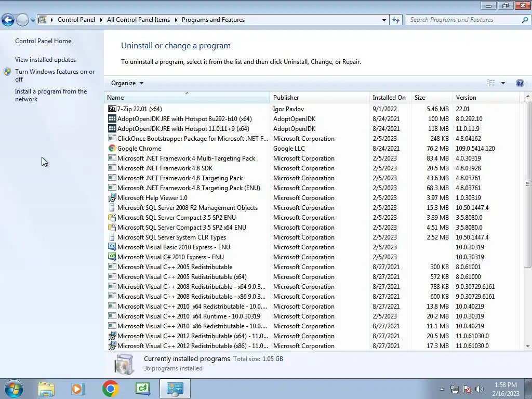Expand the All Control Panel Items breadcrumb arrow
Viewport: 532px width, 399px height.
click(x=176, y=20)
